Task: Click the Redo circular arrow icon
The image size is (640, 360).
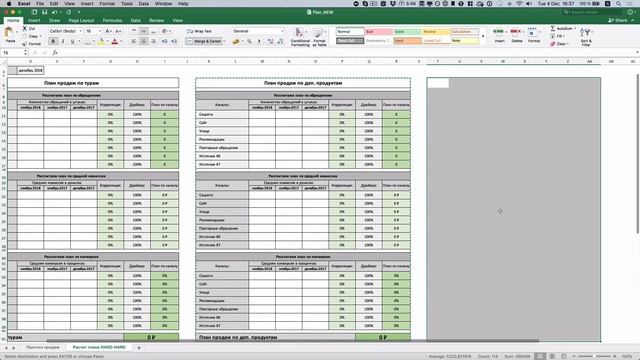Action: (x=69, y=12)
